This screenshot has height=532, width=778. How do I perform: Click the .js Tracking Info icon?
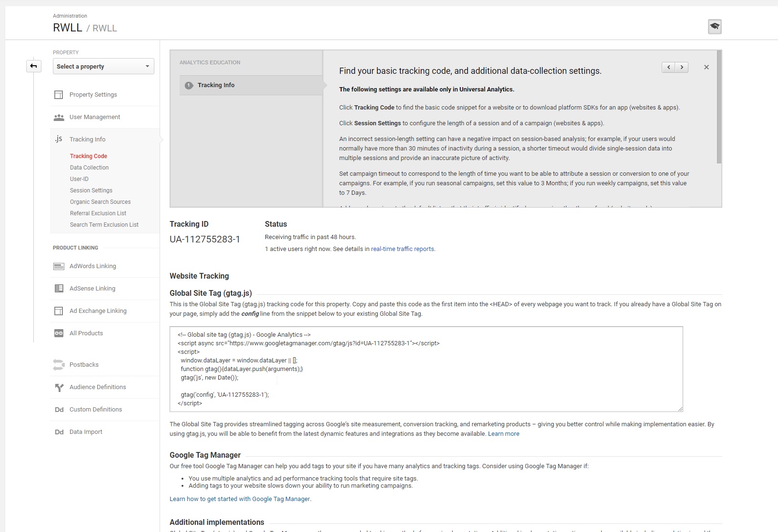pyautogui.click(x=58, y=139)
